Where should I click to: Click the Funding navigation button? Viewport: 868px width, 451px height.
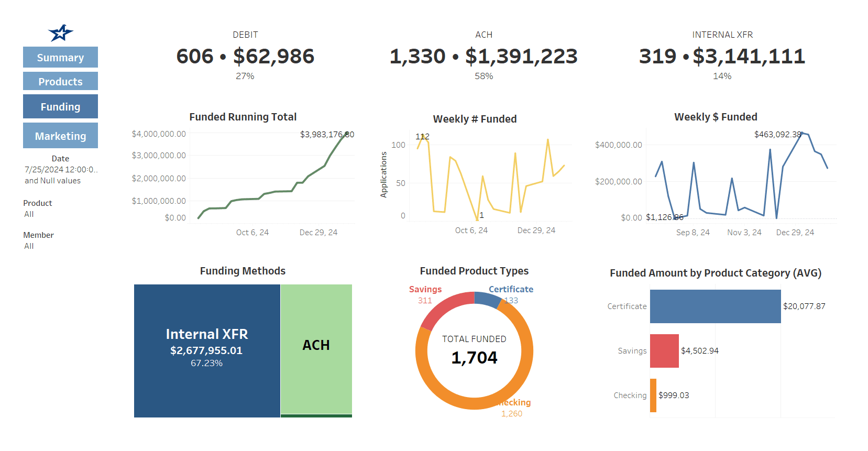coord(60,106)
